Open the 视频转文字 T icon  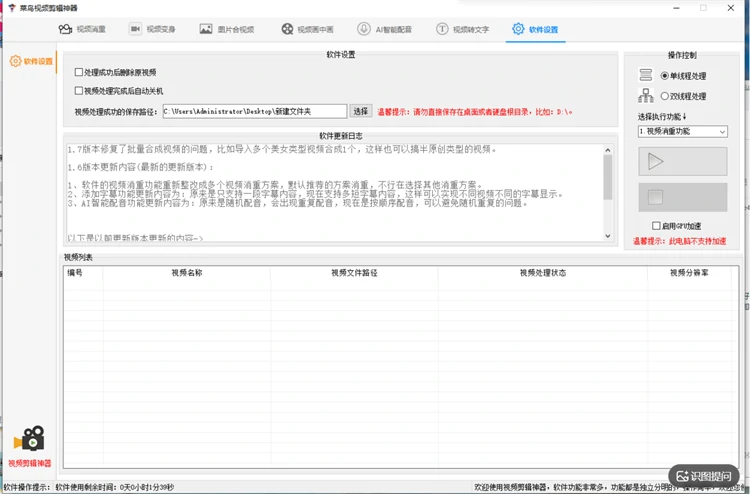click(x=442, y=29)
